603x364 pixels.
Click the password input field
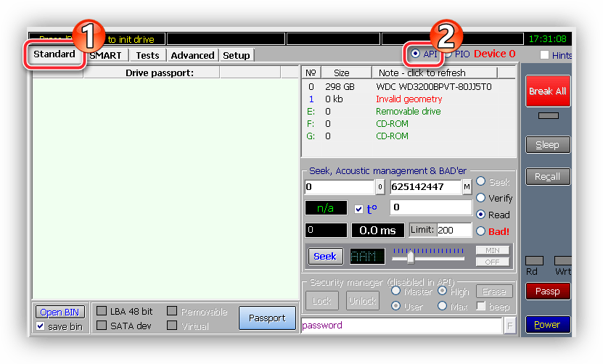(x=401, y=326)
